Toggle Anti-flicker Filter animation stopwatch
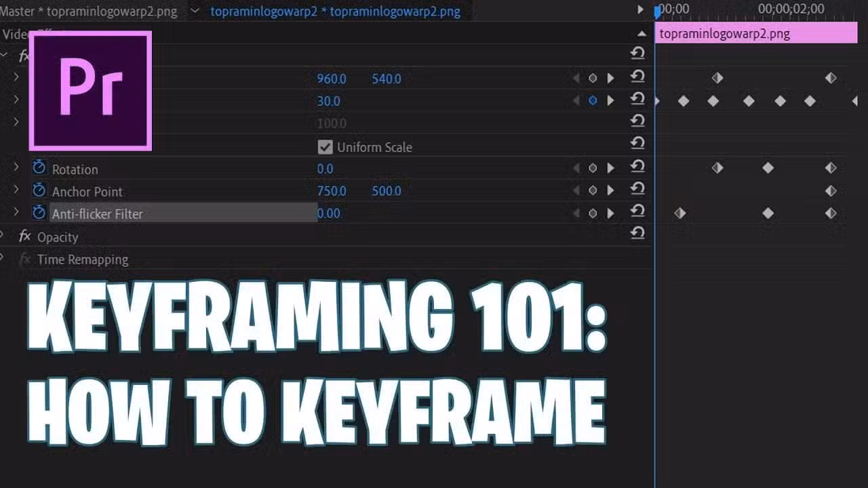Screen dimensions: 868x488 [x=39, y=212]
